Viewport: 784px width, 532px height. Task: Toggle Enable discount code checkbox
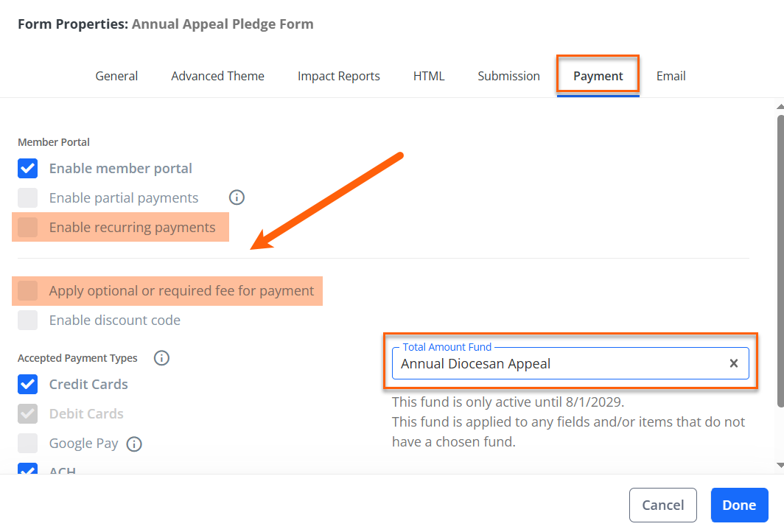[27, 320]
